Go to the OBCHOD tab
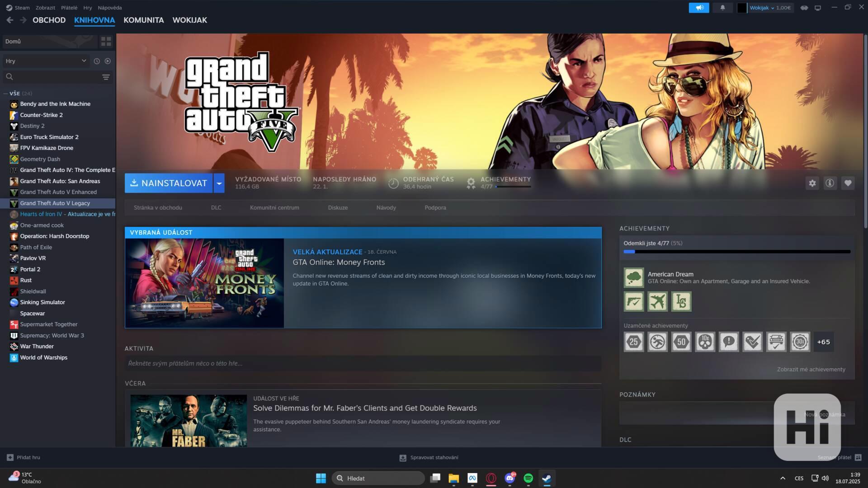The height and width of the screenshot is (488, 868). pos(49,20)
